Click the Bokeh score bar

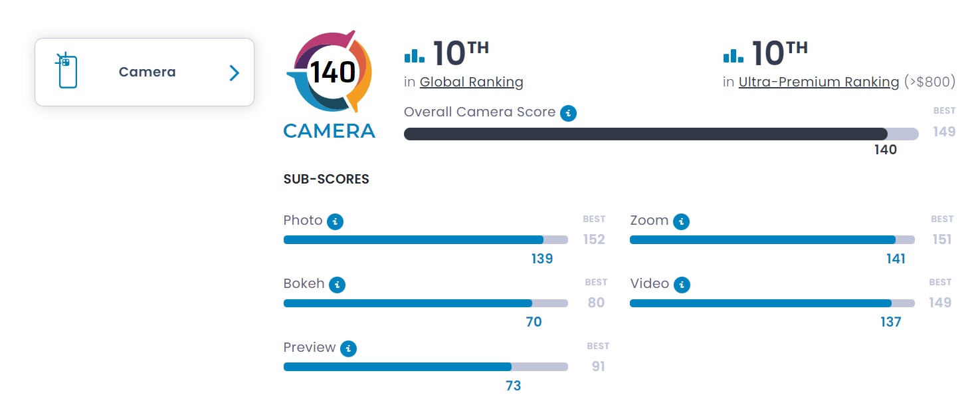(426, 303)
